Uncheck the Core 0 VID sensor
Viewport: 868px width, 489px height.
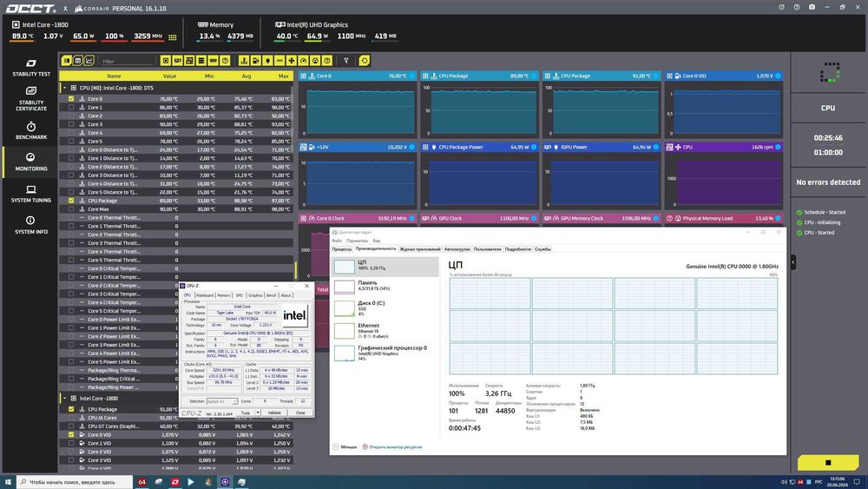(71, 435)
